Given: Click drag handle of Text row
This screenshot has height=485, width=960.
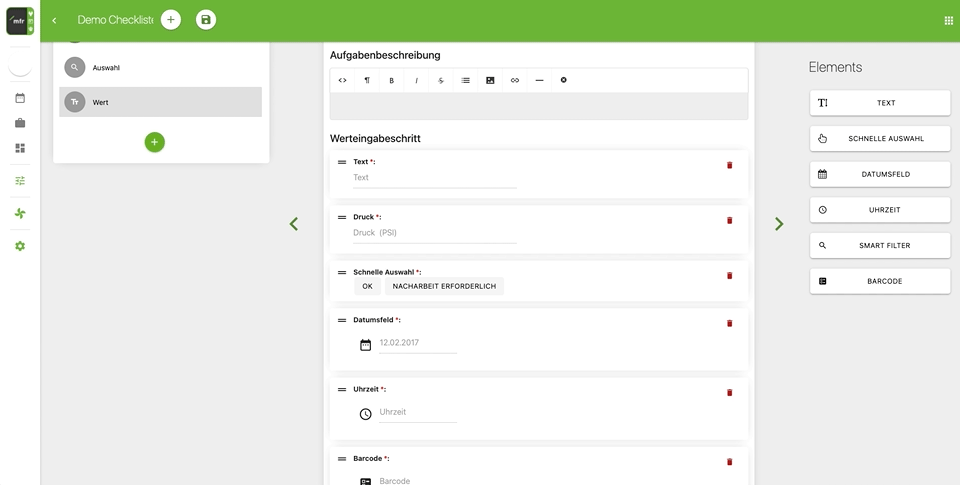Looking at the screenshot, I should [342, 162].
